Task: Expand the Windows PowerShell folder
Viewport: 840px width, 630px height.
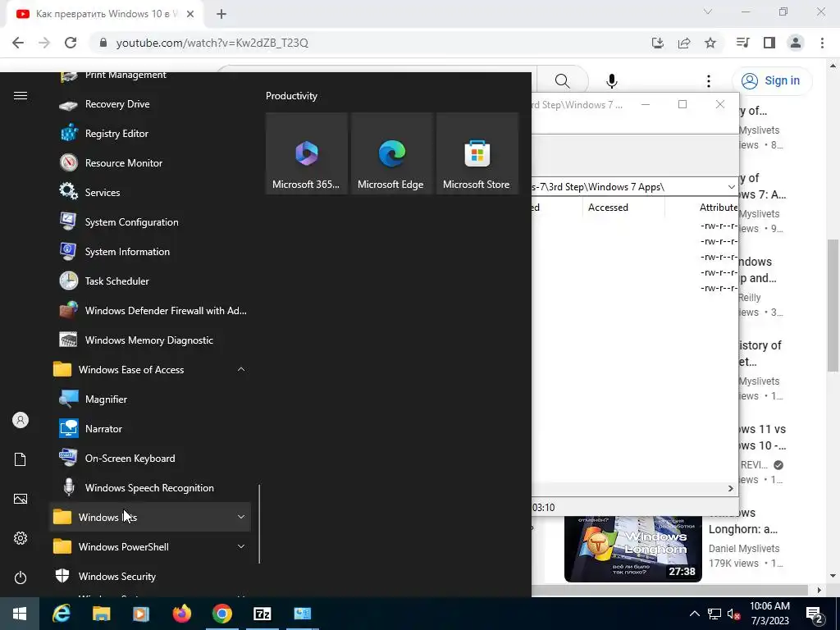Action: click(x=241, y=546)
